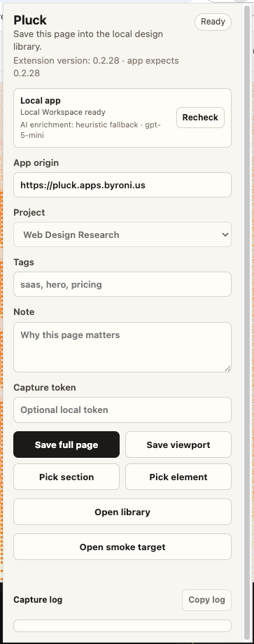The height and width of the screenshot is (644, 254).
Task: Click the 'Tags' label
Action: click(x=23, y=262)
